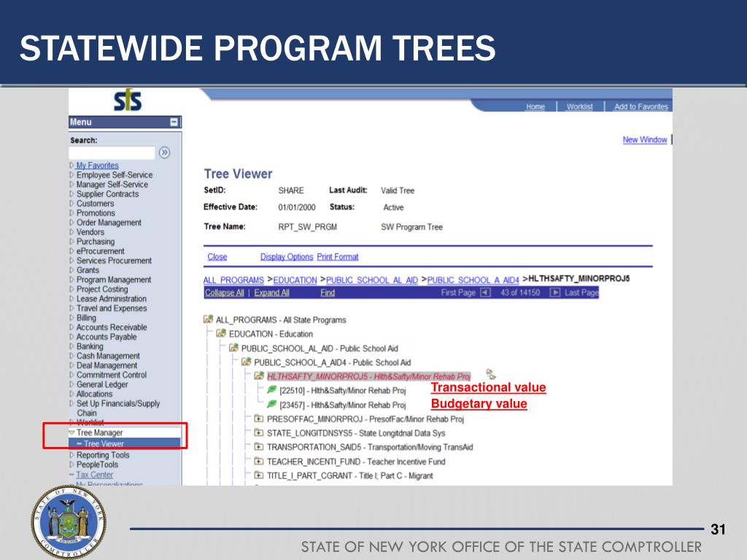Click the Last Page text
The height and width of the screenshot is (560, 747).
[x=581, y=292]
